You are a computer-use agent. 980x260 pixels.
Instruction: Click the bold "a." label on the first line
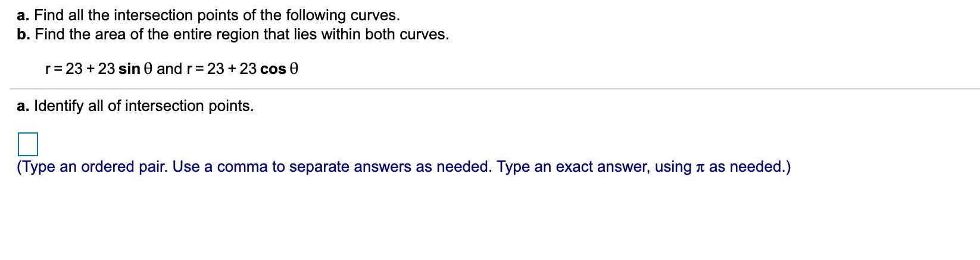pyautogui.click(x=23, y=15)
